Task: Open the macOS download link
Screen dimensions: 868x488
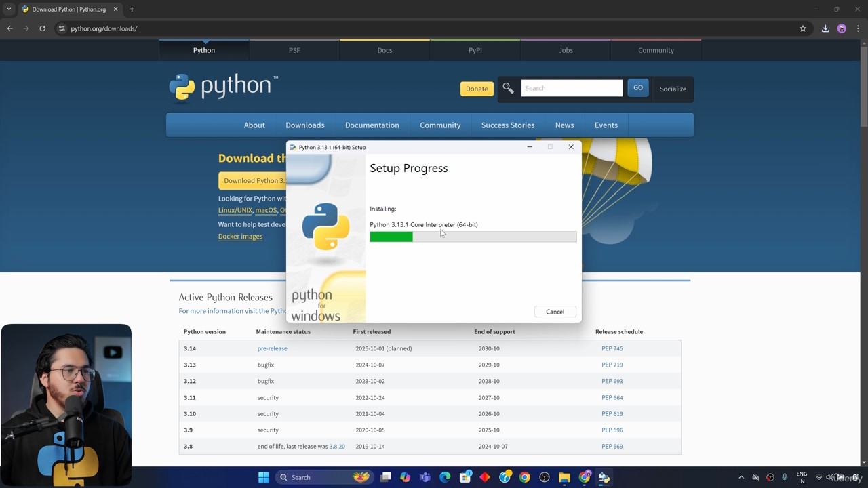Action: coord(266,210)
